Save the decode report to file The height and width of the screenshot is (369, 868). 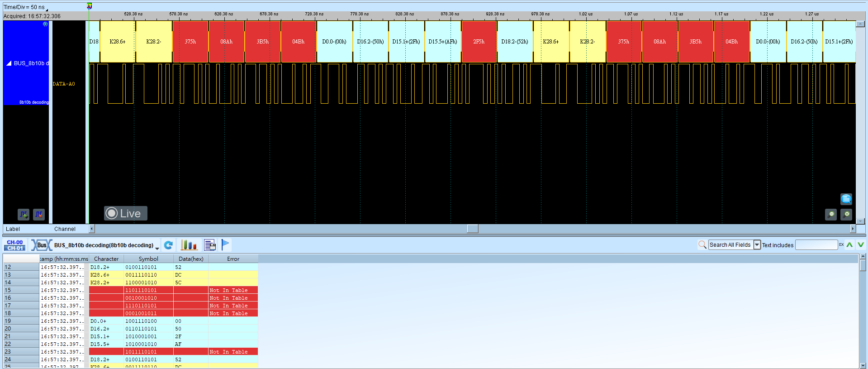click(210, 245)
